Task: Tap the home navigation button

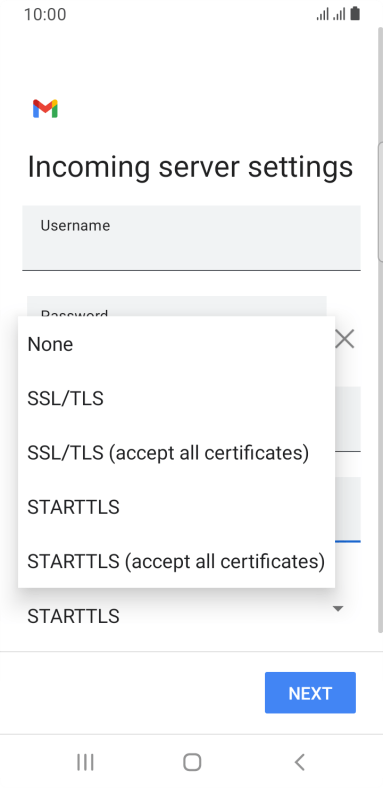Action: tap(192, 762)
